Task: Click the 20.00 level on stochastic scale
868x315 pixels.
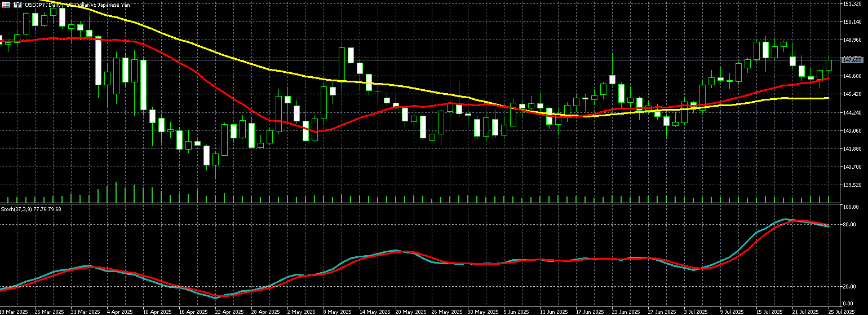Action: click(x=849, y=287)
